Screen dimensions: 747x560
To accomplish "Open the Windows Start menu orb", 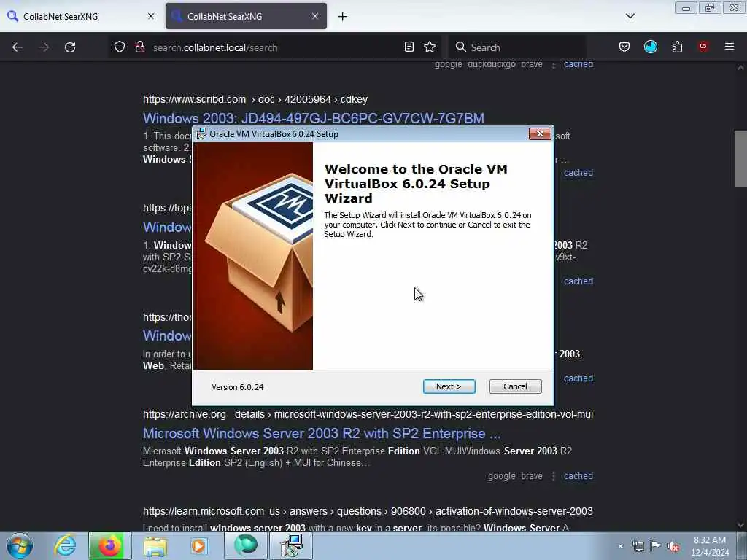I will point(20,545).
